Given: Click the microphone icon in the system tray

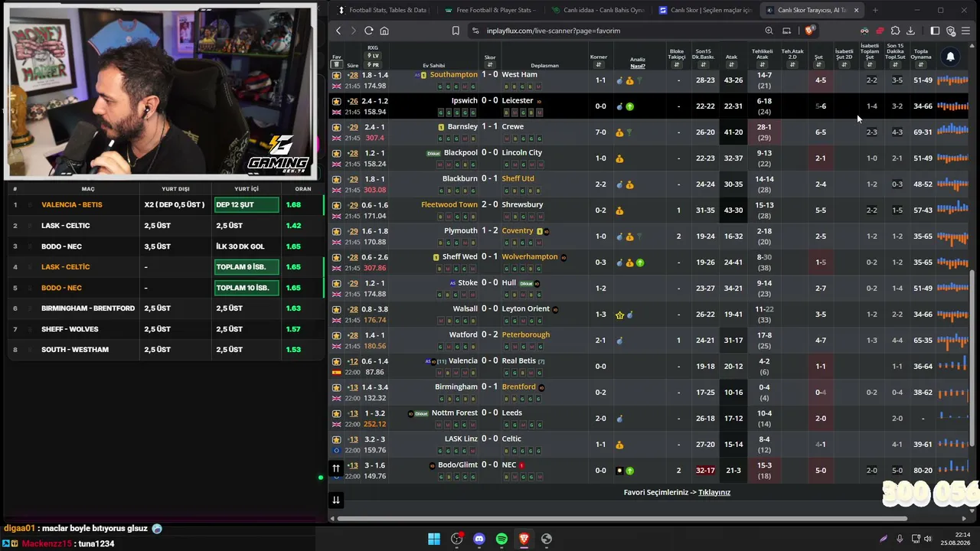Looking at the screenshot, I should pyautogui.click(x=900, y=539).
